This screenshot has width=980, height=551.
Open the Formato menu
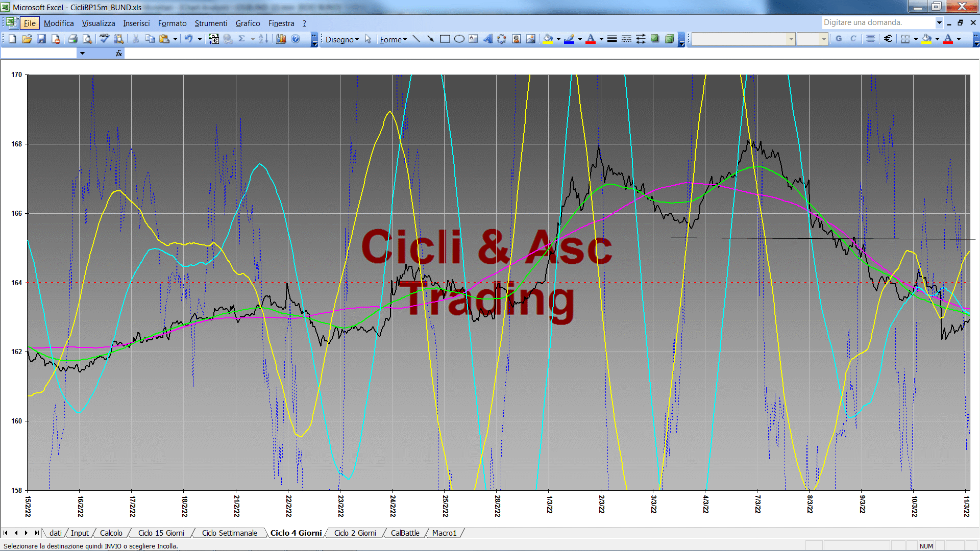click(173, 23)
